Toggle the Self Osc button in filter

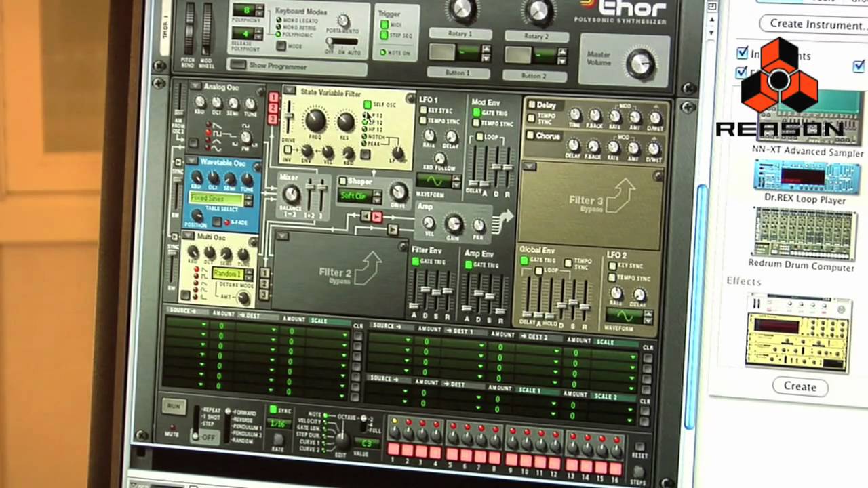pos(368,104)
